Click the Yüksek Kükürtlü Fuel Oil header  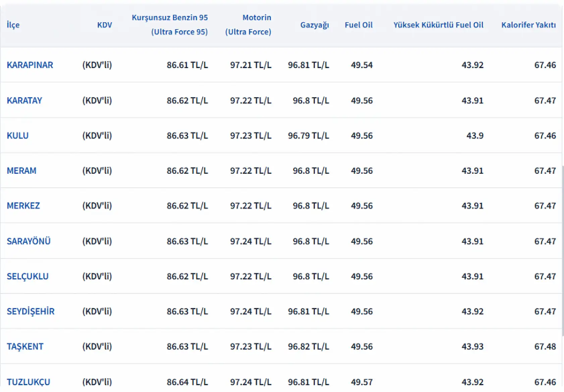pyautogui.click(x=438, y=25)
